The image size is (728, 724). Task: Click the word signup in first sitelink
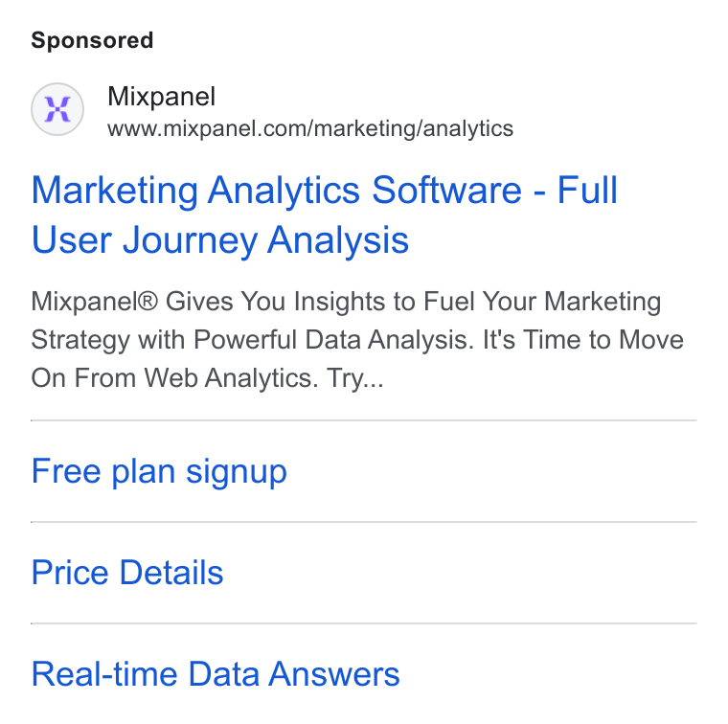coord(237,472)
